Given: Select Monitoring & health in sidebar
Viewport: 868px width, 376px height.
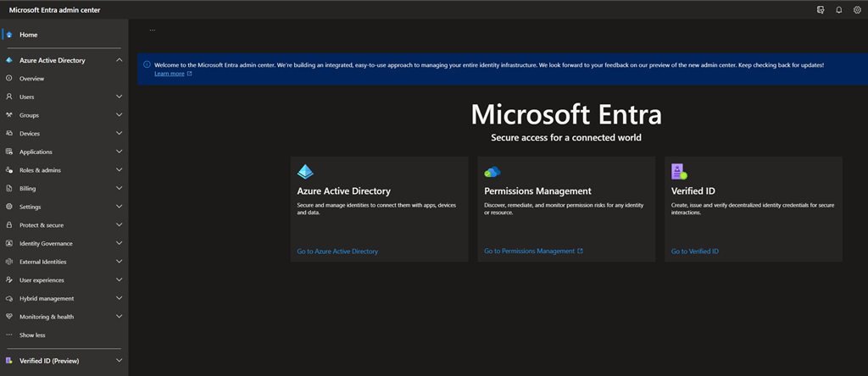Looking at the screenshot, I should pyautogui.click(x=47, y=317).
